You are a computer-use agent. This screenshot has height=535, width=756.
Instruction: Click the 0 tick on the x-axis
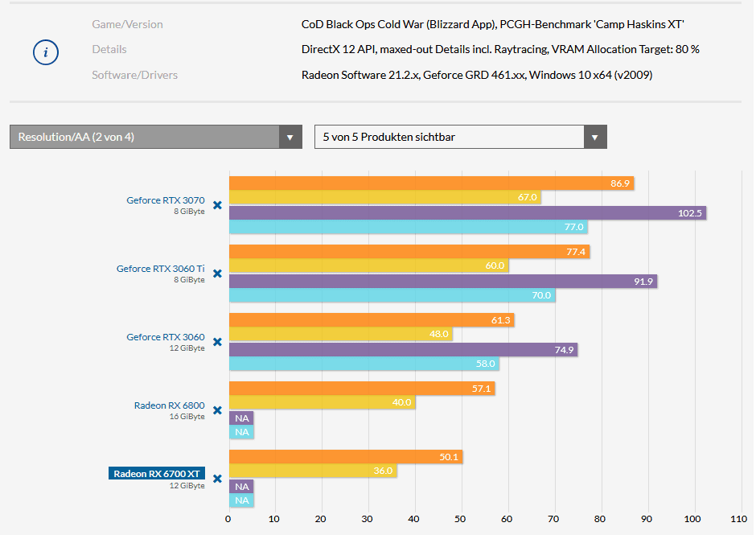point(228,520)
